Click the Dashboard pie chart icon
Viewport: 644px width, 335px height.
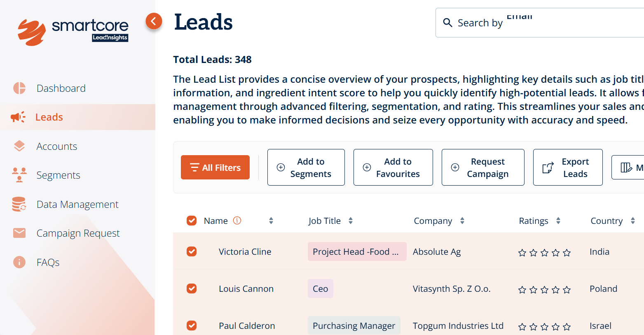coord(19,88)
